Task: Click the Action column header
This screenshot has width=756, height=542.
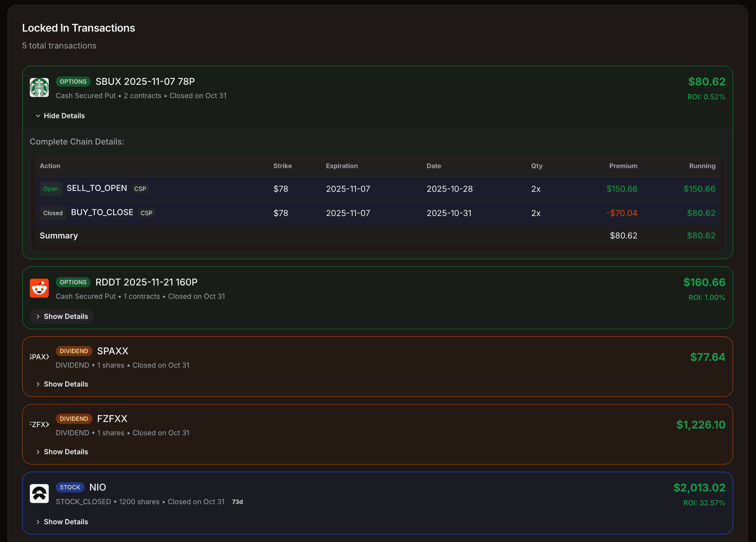Action: 50,166
